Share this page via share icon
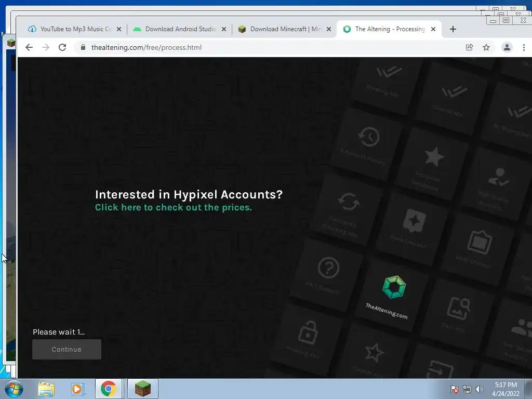Viewport: 532px width, 399px height. coord(470,47)
